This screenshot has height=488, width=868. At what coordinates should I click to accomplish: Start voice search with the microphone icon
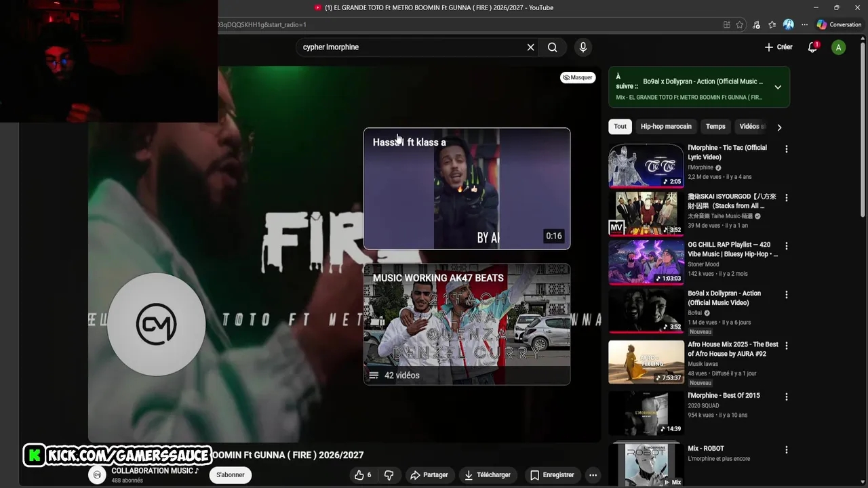[x=583, y=47]
